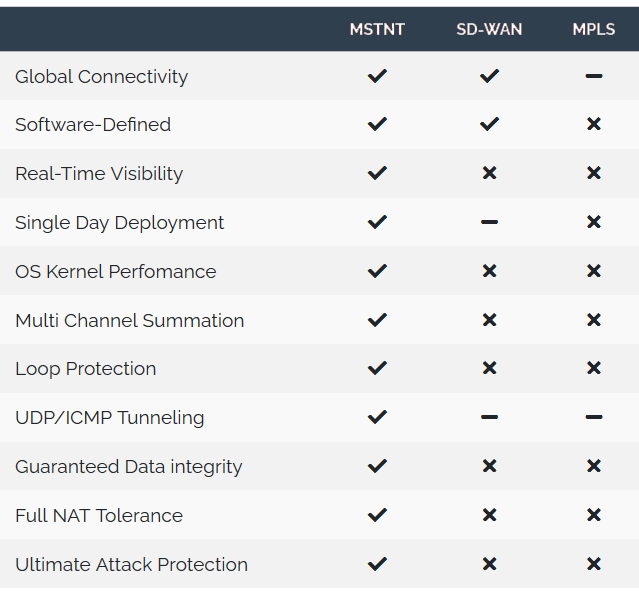Viewport: 639px width, 601px height.
Task: Click MPLS cross for OS Kernel Perfomance
Action: [594, 271]
